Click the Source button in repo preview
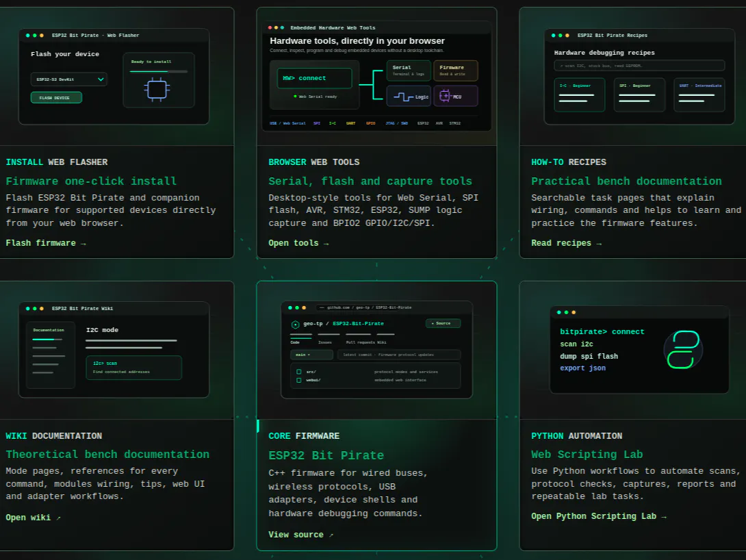This screenshot has height=560, width=746. 443,323
